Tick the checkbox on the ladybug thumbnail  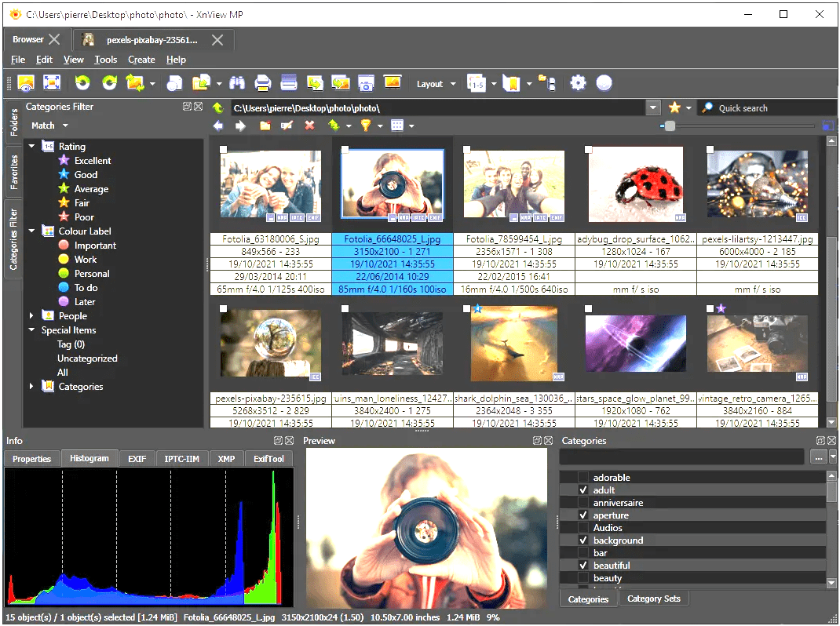[x=588, y=150]
